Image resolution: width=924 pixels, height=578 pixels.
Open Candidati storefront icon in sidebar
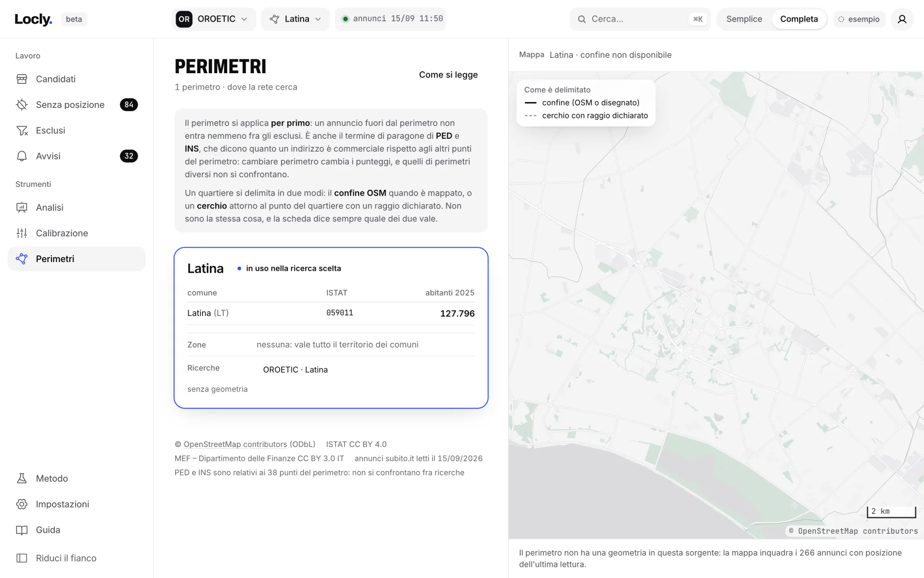pos(22,79)
